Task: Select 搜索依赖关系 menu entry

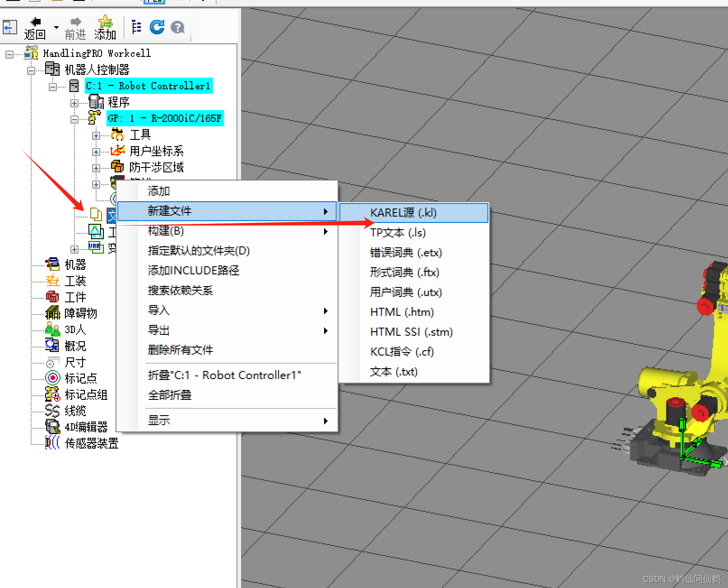Action: point(227,291)
